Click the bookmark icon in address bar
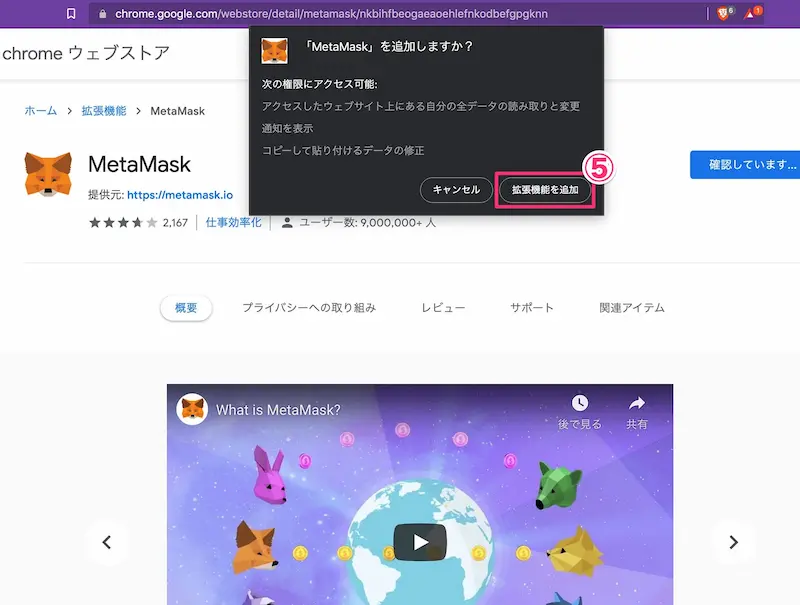 [71, 14]
